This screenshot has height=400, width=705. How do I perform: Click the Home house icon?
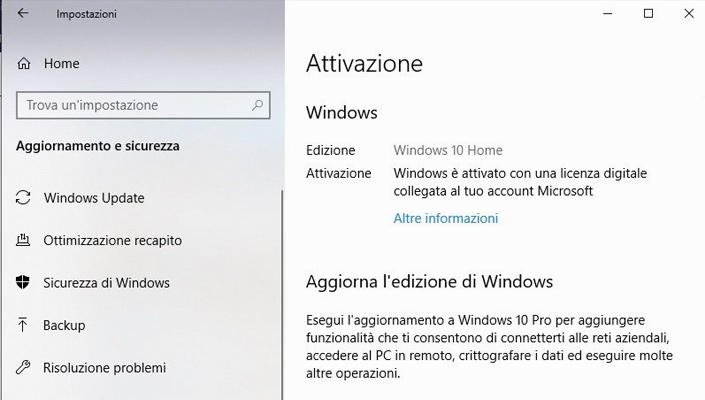pos(24,63)
